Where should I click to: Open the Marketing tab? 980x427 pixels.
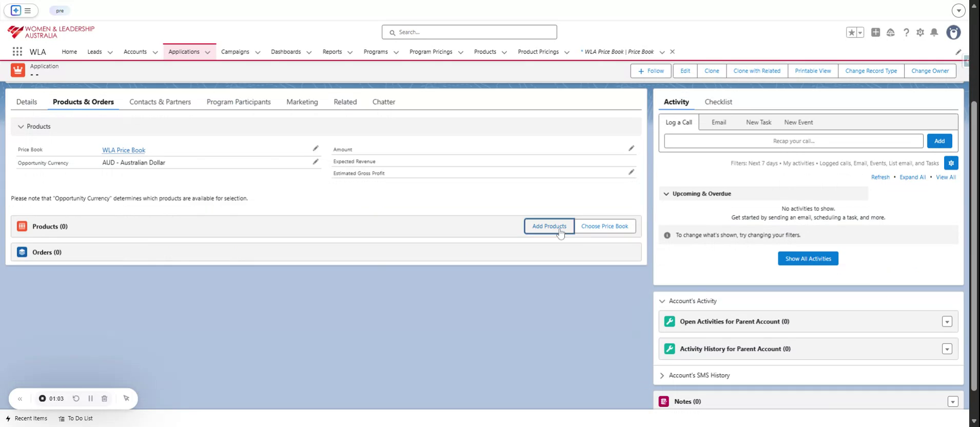(302, 102)
